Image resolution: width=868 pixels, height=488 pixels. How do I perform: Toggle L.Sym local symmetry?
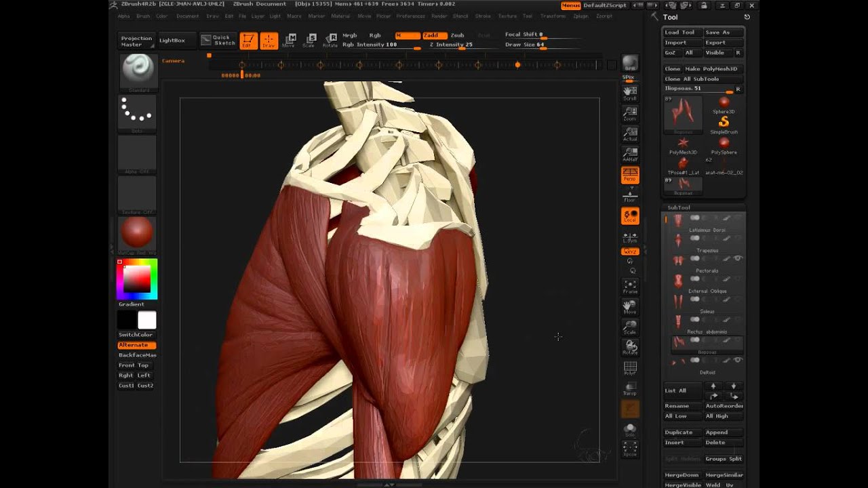pyautogui.click(x=630, y=237)
